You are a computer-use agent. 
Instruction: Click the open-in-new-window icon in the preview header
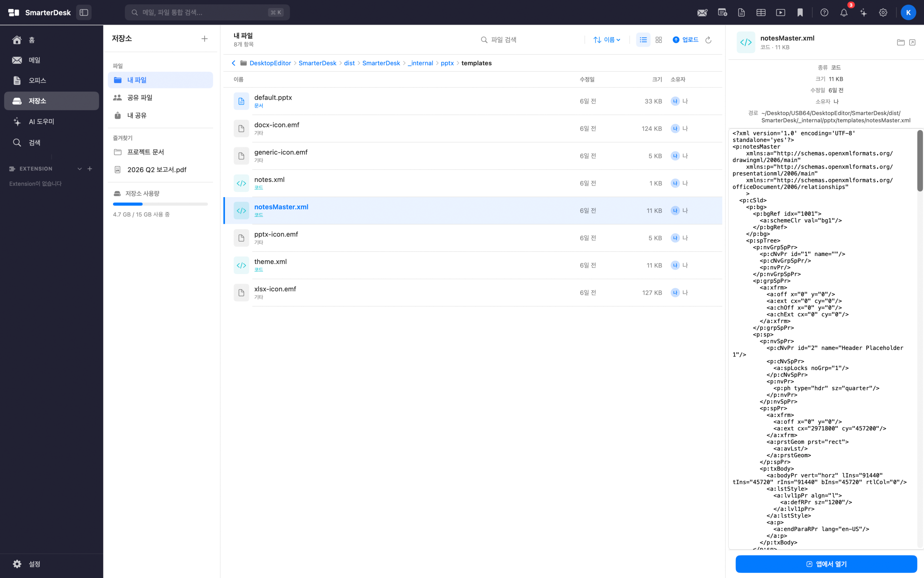[912, 43]
